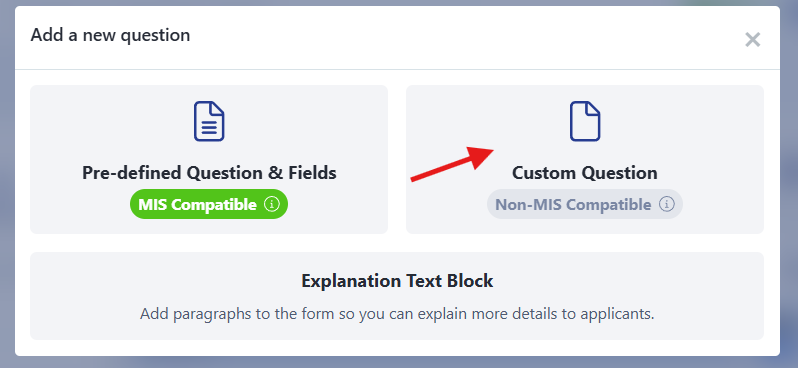This screenshot has width=798, height=368.
Task: Select the Custom Question card background
Action: click(585, 159)
